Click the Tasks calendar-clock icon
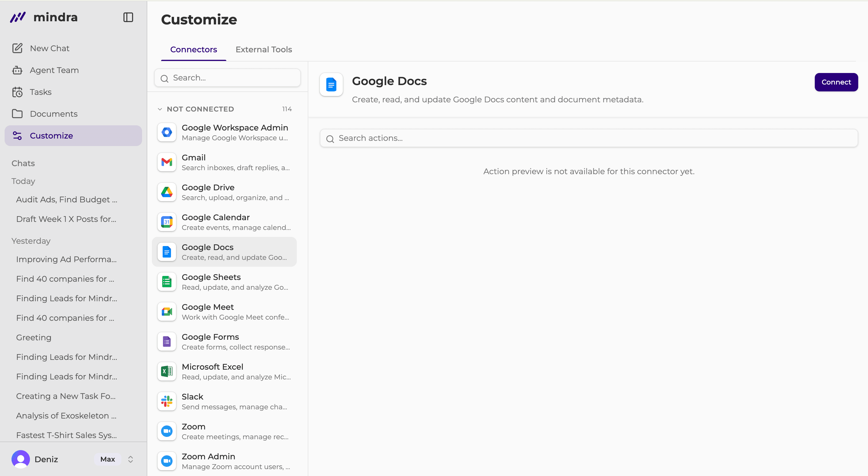This screenshot has width=868, height=476. pos(17,92)
